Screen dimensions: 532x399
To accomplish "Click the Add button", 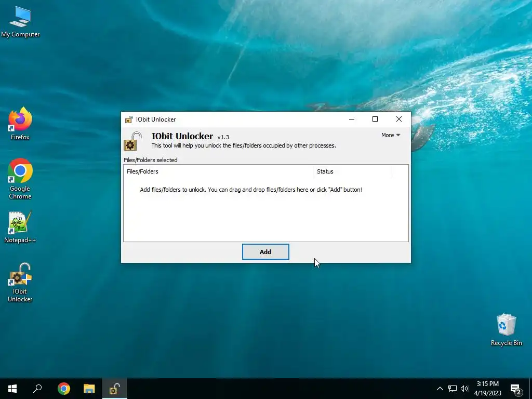I will point(265,252).
